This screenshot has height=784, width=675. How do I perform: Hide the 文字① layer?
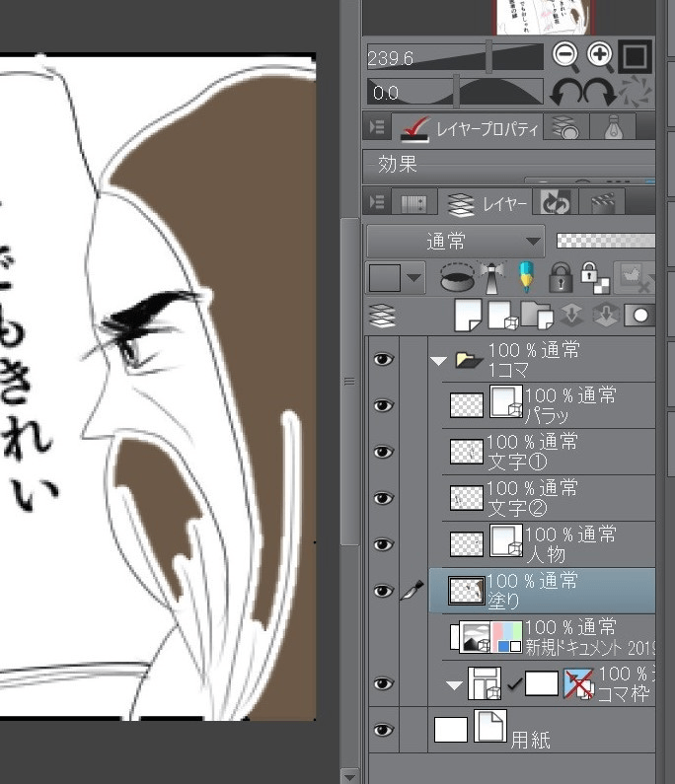383,452
